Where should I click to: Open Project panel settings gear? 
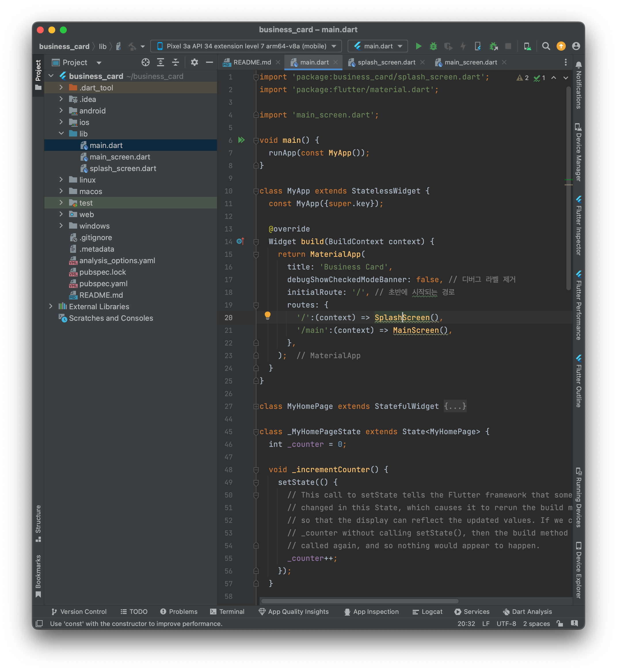point(194,62)
